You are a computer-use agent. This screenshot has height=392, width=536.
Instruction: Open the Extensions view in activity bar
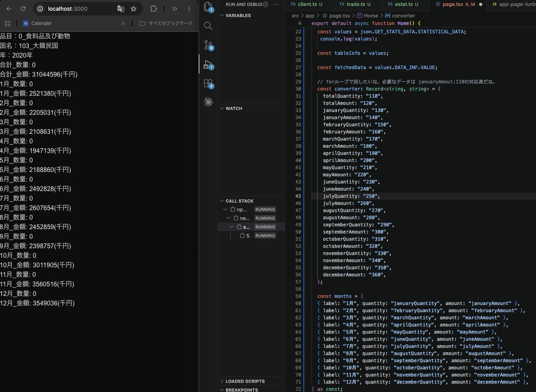208,83
